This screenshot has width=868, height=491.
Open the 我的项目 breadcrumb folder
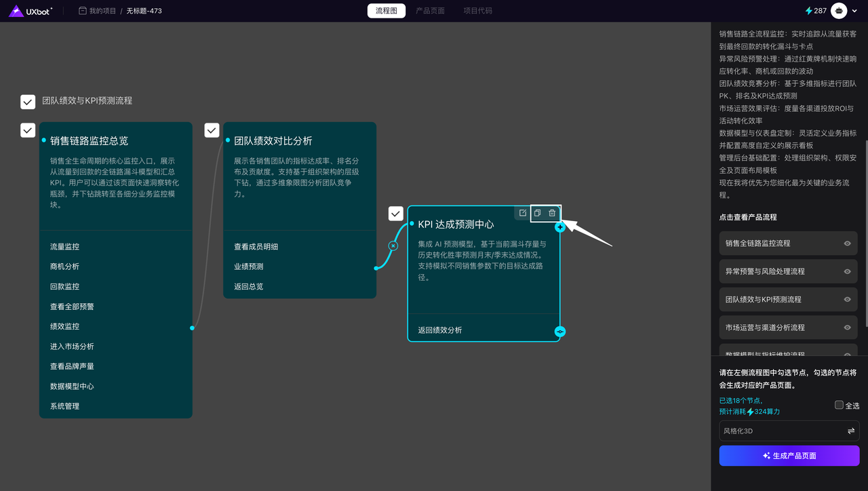[97, 11]
